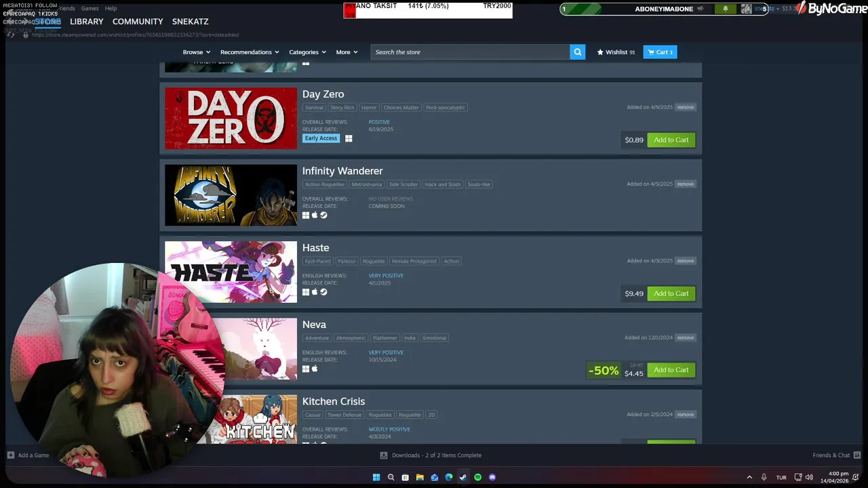The height and width of the screenshot is (488, 868).
Task: Click Windows platform icon on Day Zero
Action: click(349, 138)
